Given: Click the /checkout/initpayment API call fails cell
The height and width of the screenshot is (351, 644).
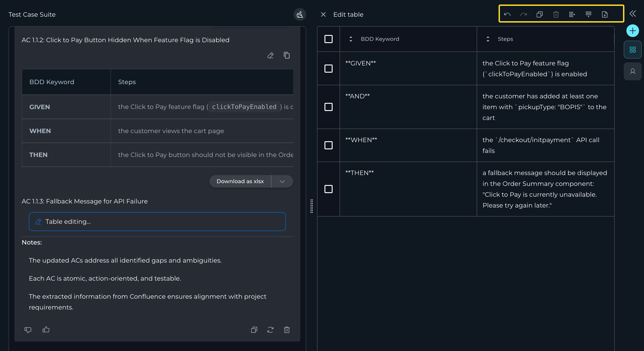Looking at the screenshot, I should (x=545, y=145).
